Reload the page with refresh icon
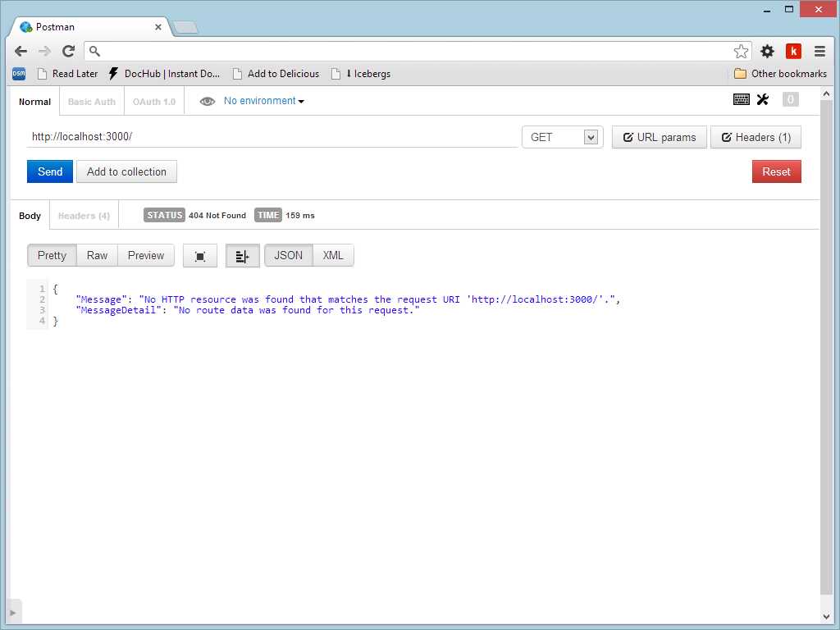The height and width of the screenshot is (630, 840). coord(68,52)
